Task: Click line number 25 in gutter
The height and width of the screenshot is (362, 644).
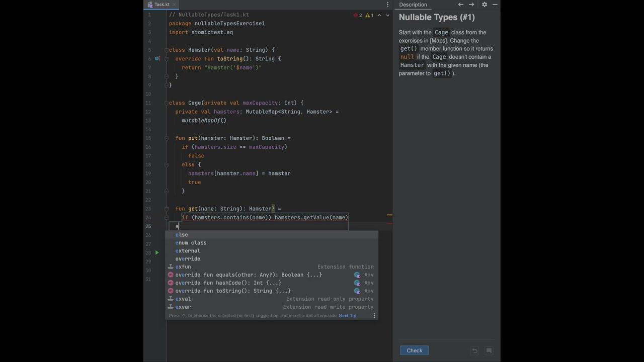Action: click(x=148, y=226)
